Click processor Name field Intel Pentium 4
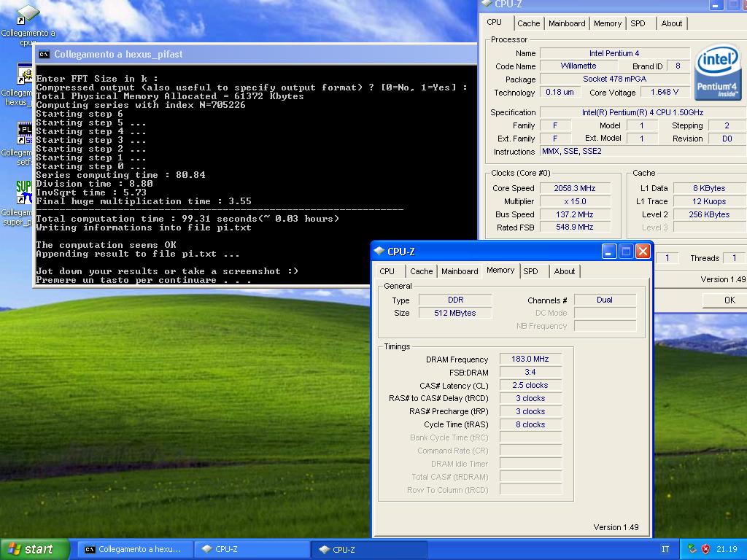Viewport: 747px width, 560px height. 614,53
